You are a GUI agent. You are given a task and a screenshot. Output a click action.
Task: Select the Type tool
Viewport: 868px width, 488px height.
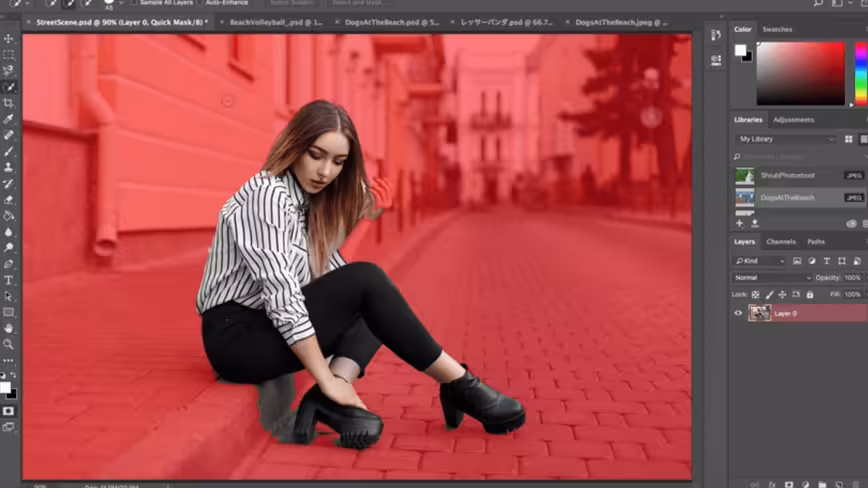(x=8, y=280)
